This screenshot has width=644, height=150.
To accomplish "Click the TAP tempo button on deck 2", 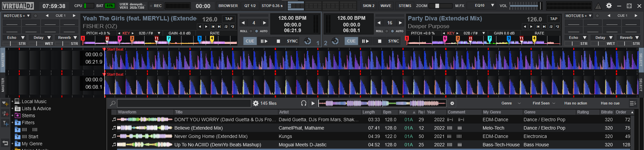I will tap(554, 19).
